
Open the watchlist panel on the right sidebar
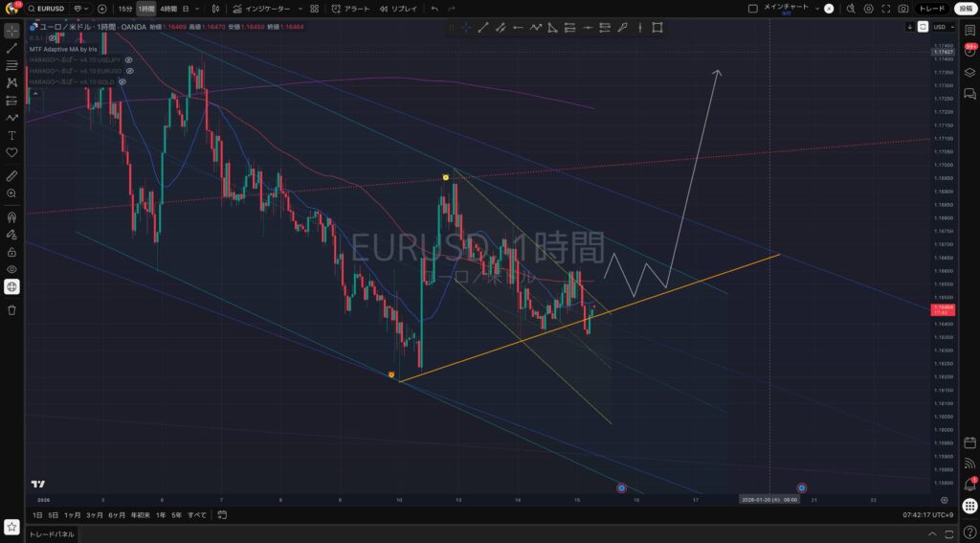(969, 30)
